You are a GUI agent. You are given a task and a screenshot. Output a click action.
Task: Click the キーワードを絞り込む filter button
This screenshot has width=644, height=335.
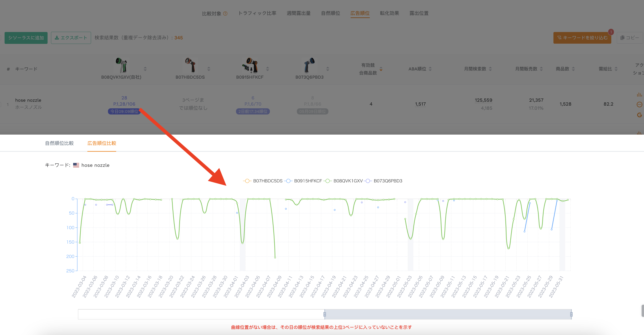[582, 38]
